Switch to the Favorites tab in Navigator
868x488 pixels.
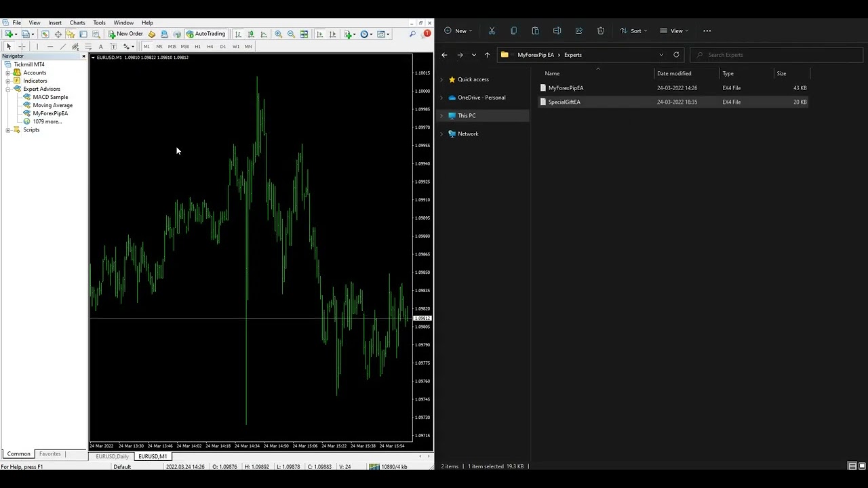50,454
